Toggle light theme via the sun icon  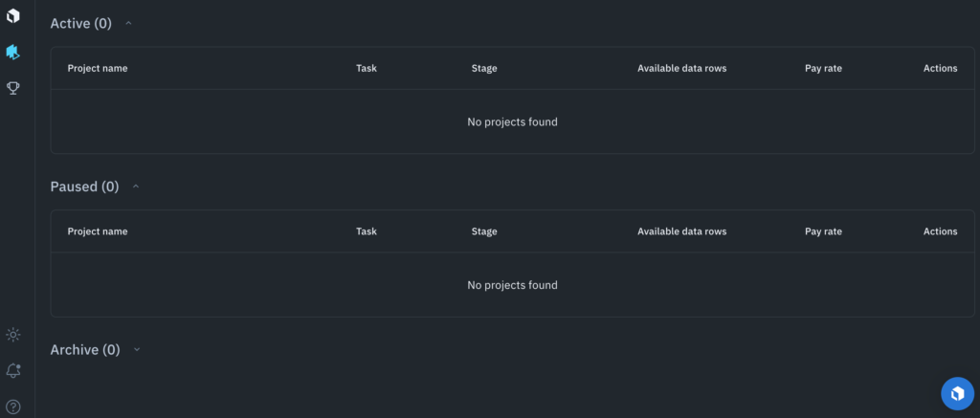[13, 335]
